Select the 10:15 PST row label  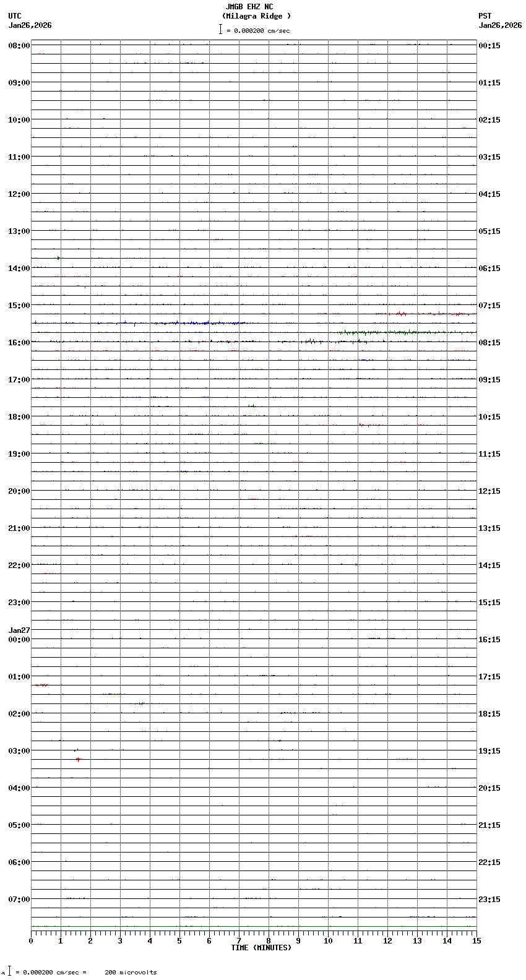point(489,417)
